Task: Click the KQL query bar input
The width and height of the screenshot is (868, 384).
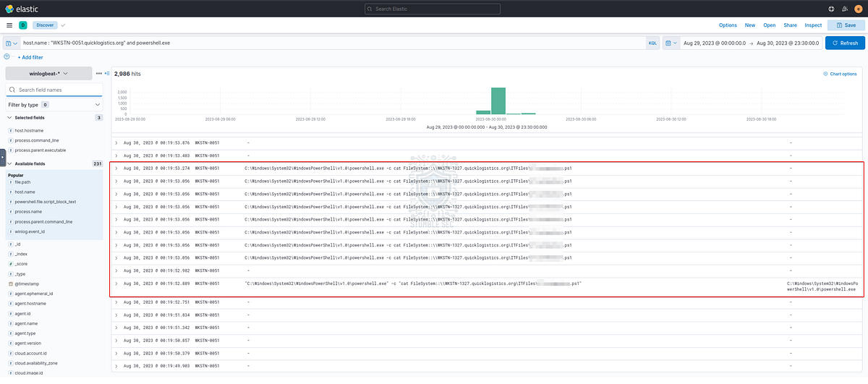Action: point(332,43)
